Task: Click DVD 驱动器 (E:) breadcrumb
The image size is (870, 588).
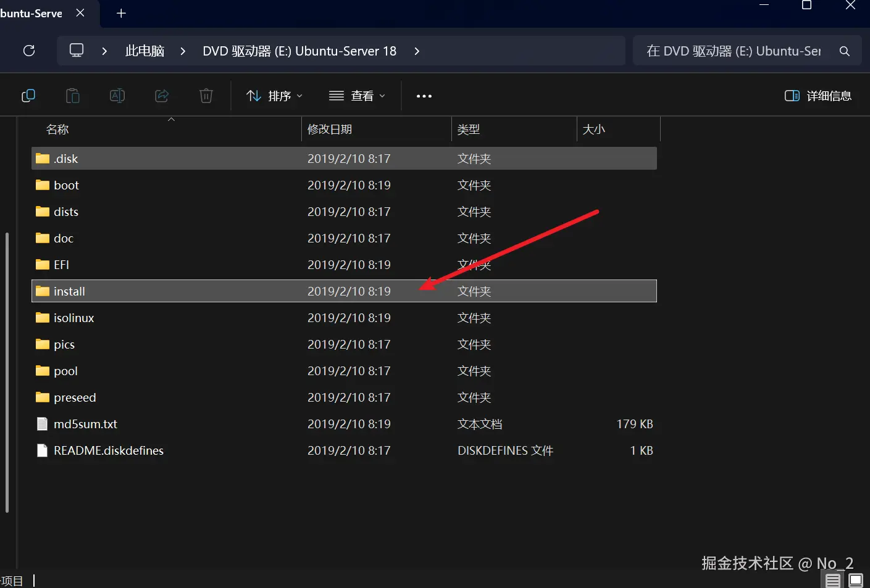Action: 299,51
